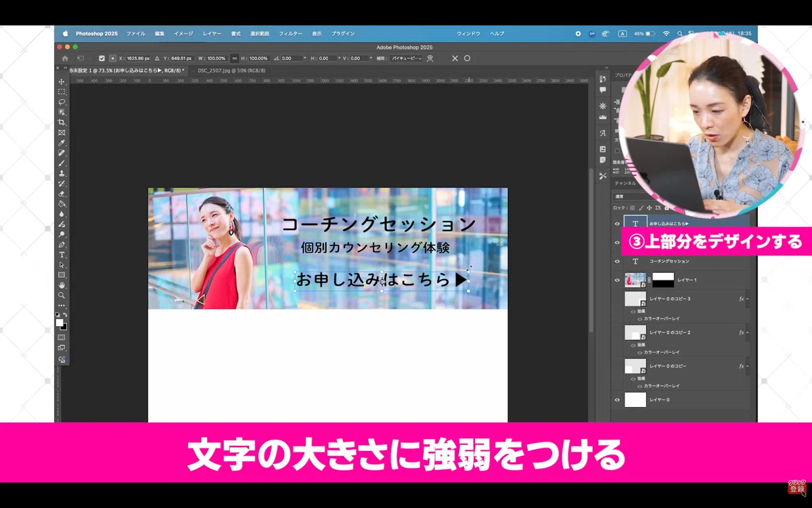Viewport: 812px width, 508px height.
Task: Collapse effects of レイヤー 0 のコピー 2
Action: pyautogui.click(x=748, y=333)
